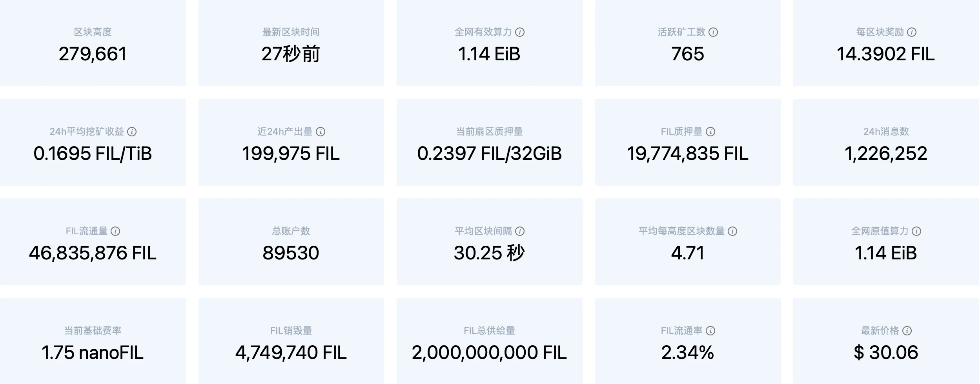This screenshot has width=980, height=384.
Task: Click info icon beside FIL流通量
Action: pyautogui.click(x=115, y=231)
